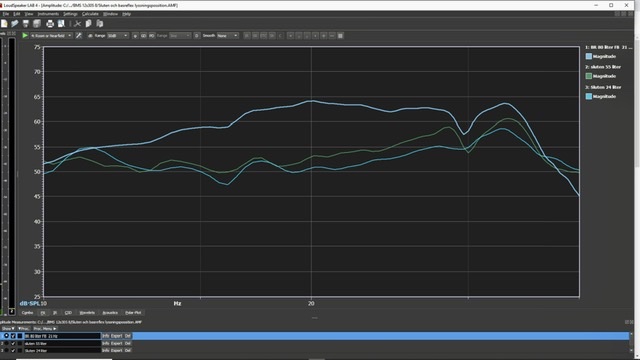
Task: Click the Print icon
Action: click(x=50, y=24)
